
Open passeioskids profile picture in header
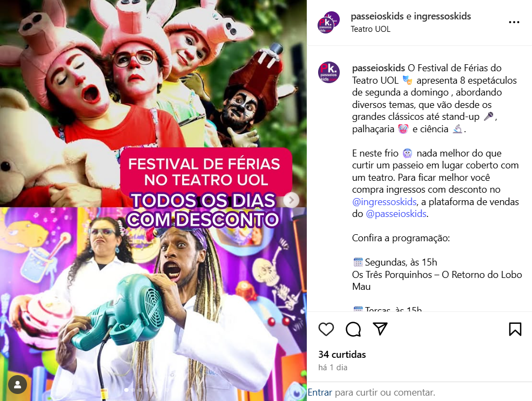coord(328,22)
